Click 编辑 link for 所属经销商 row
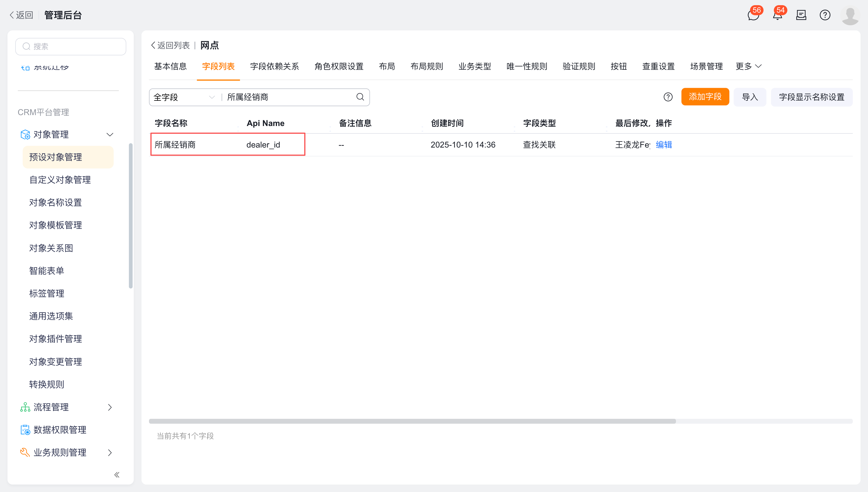The width and height of the screenshot is (868, 492). coord(664,145)
